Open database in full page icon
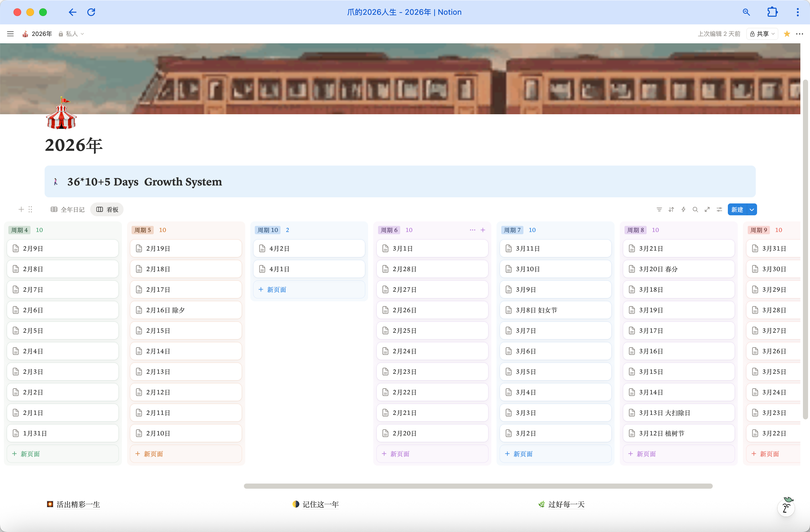The width and height of the screenshot is (810, 532). (707, 209)
